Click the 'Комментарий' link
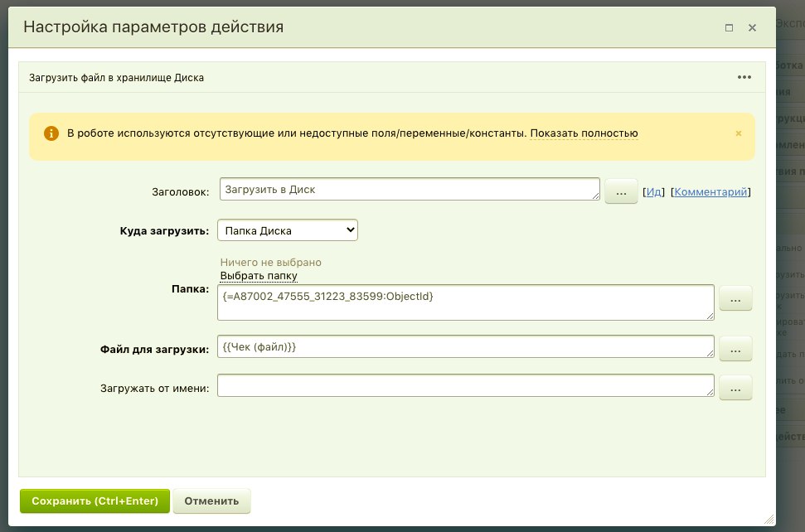The width and height of the screenshot is (805, 532). (x=710, y=191)
